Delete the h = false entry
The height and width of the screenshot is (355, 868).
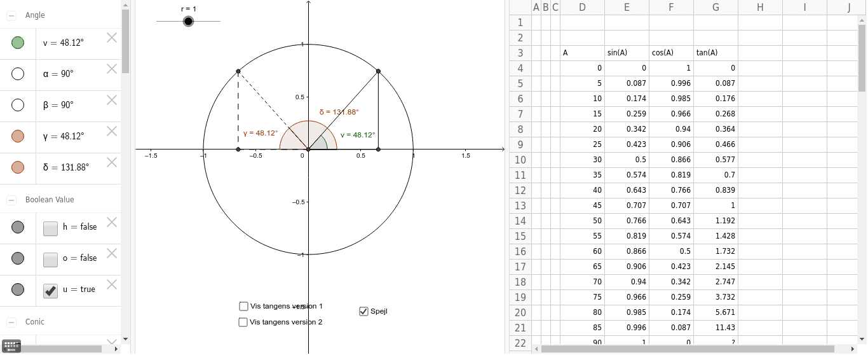point(112,222)
